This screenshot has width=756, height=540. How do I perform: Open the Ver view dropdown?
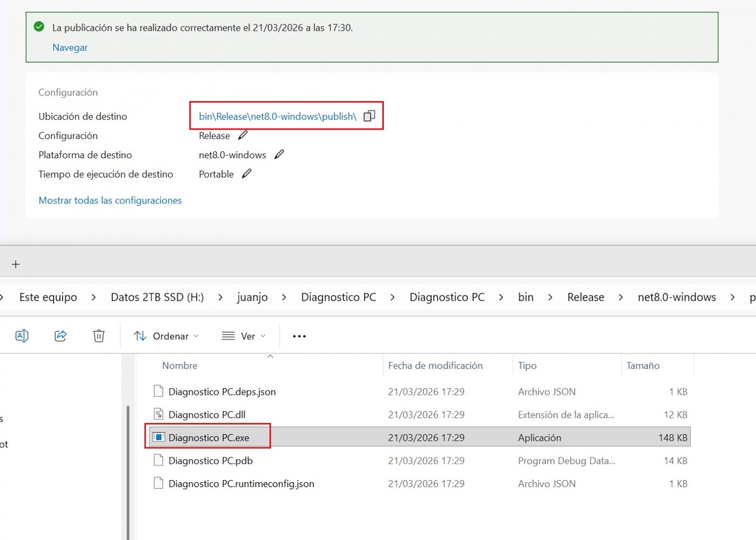coord(244,336)
